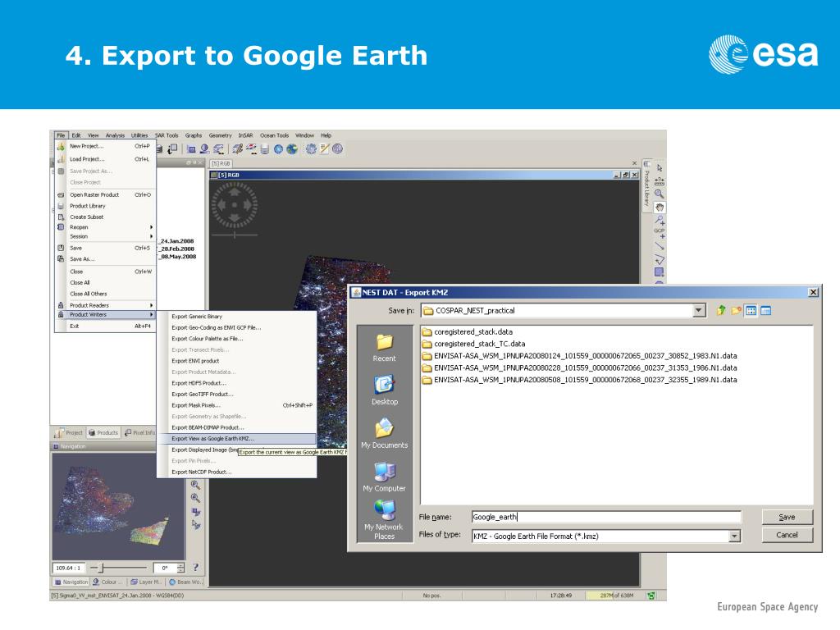
Task: Select Open Raster Product menu entry
Action: click(x=105, y=195)
